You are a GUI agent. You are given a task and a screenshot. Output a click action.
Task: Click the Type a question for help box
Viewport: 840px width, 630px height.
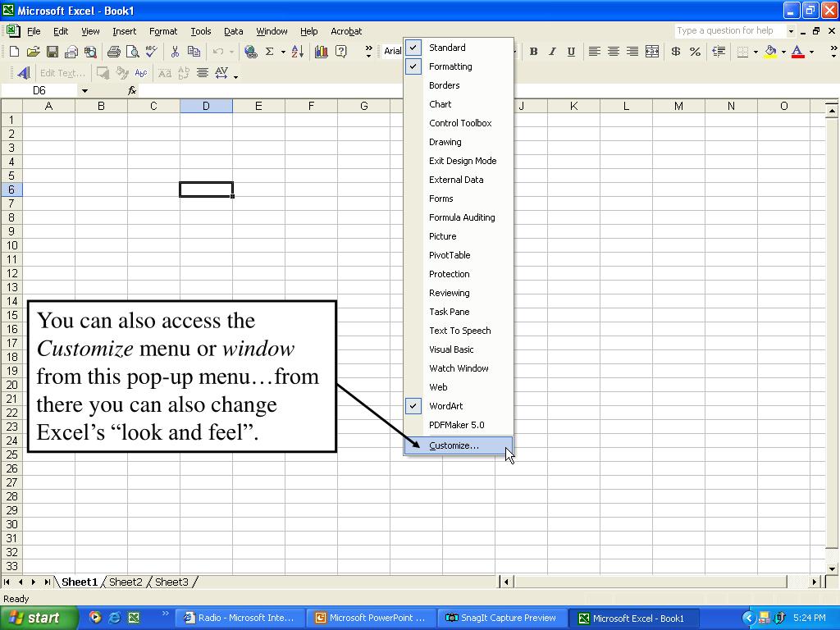click(729, 31)
